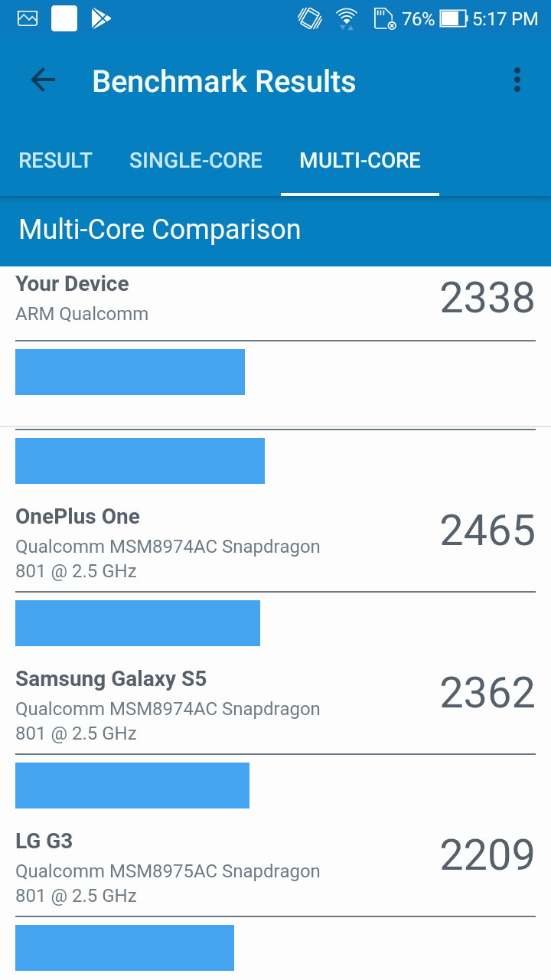This screenshot has height=980, width=551.
Task: Tap the Wi-Fi status icon
Action: point(347,18)
